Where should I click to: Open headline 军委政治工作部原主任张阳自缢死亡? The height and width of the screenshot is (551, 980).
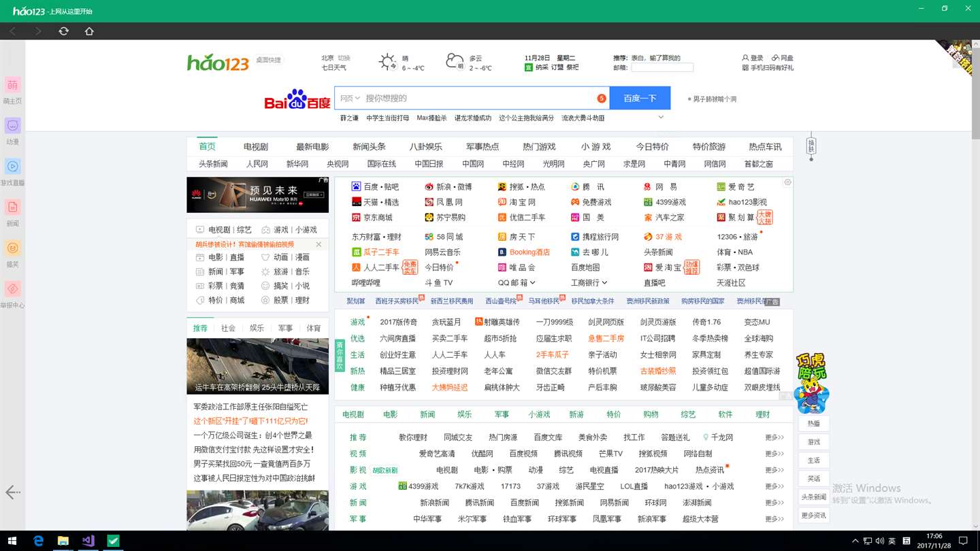[250, 407]
